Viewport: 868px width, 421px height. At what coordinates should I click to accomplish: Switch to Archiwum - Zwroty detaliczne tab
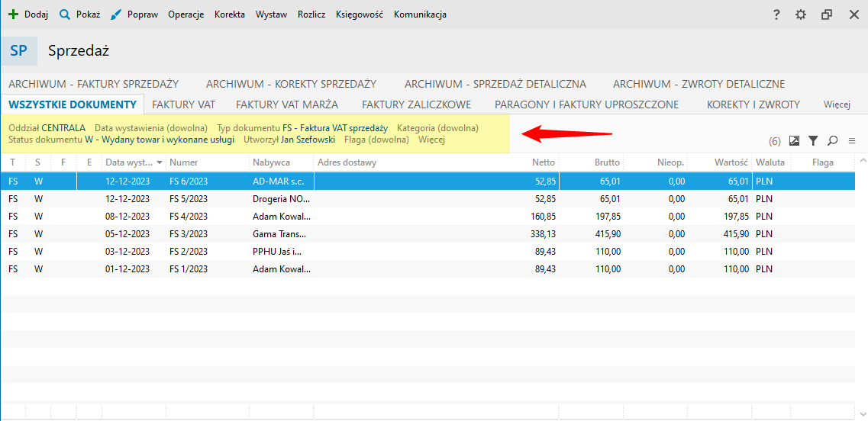(699, 84)
